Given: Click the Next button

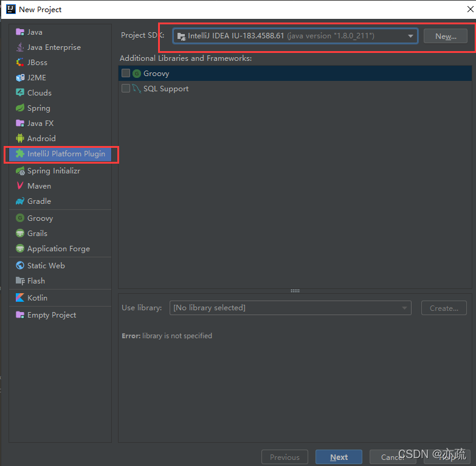Looking at the screenshot, I should click(x=339, y=457).
